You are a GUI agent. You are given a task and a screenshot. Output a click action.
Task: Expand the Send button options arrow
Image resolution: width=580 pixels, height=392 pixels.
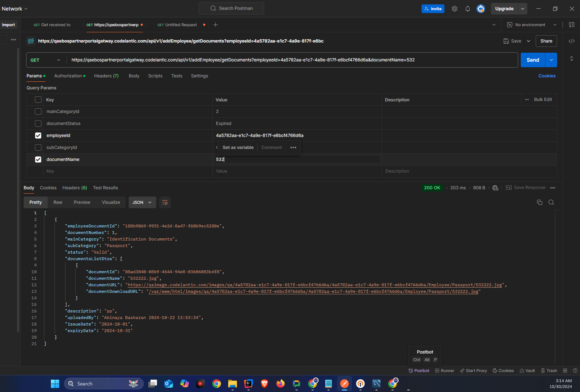pos(551,60)
